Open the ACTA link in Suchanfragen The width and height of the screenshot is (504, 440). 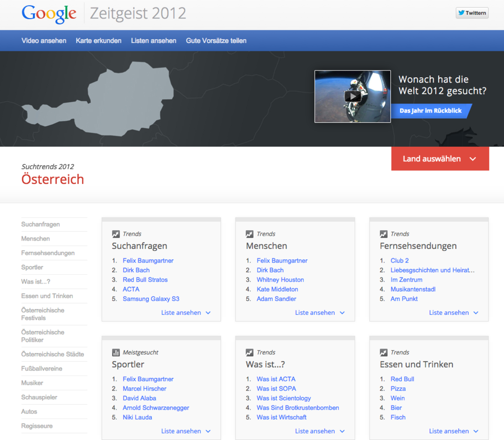tap(131, 289)
